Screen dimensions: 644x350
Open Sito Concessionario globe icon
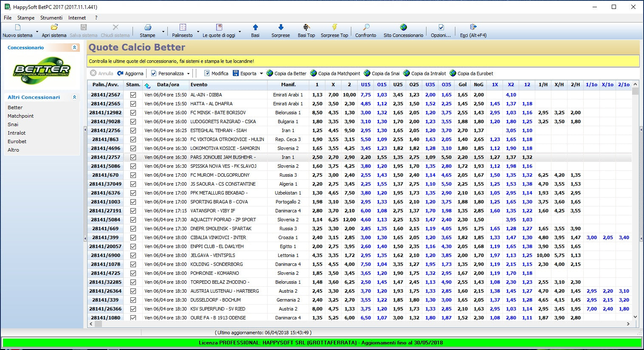click(x=404, y=27)
